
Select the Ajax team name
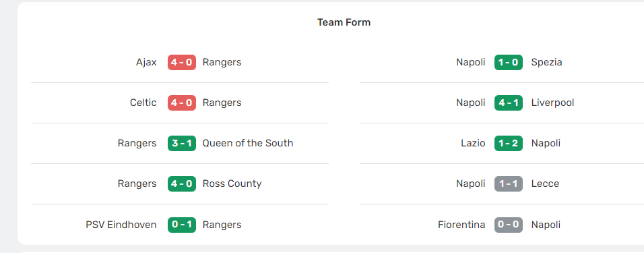(x=146, y=63)
